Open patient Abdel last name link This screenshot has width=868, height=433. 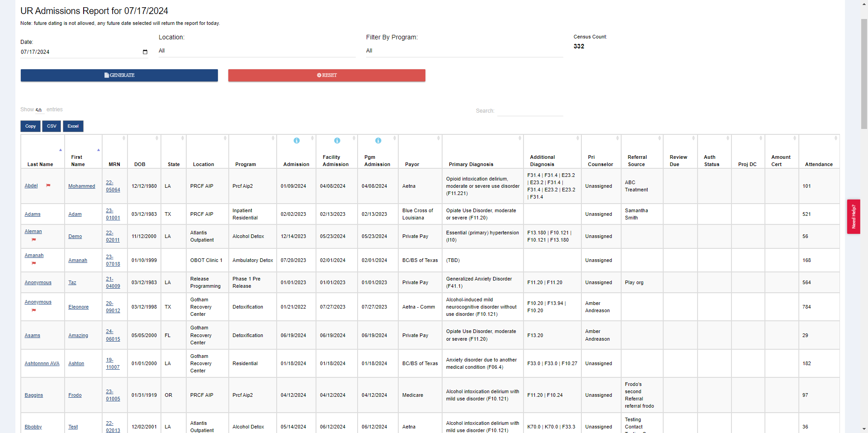[31, 186]
